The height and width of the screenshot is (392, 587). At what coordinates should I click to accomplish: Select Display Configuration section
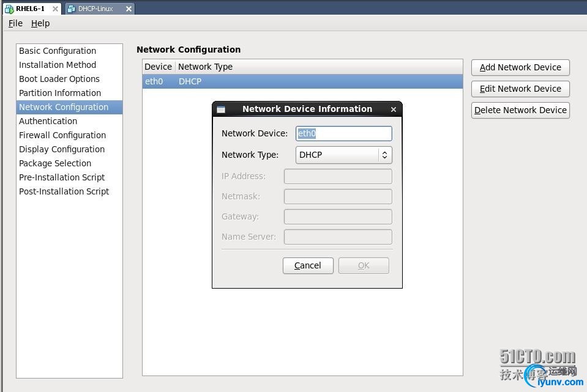(69, 149)
